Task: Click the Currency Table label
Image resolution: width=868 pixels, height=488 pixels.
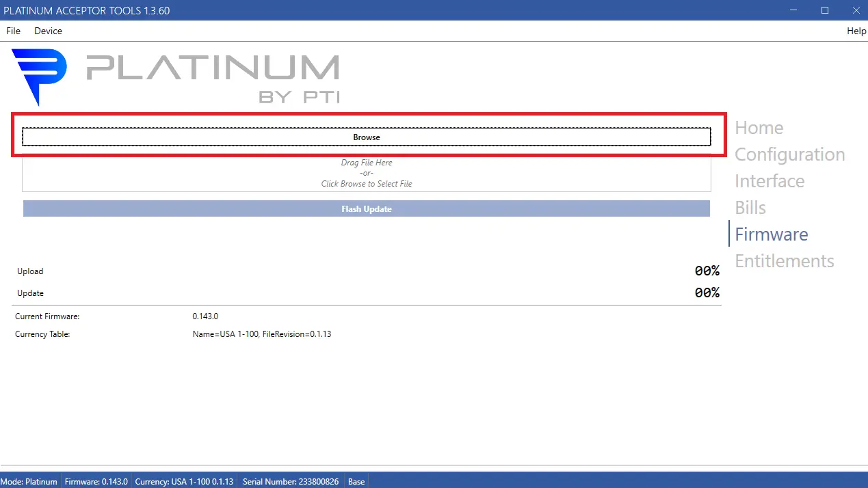Action: [42, 334]
